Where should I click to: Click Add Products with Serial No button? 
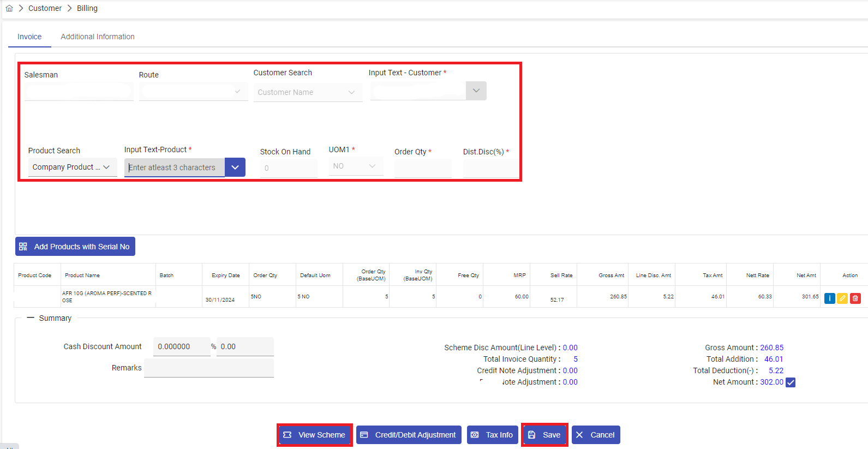[x=75, y=247]
